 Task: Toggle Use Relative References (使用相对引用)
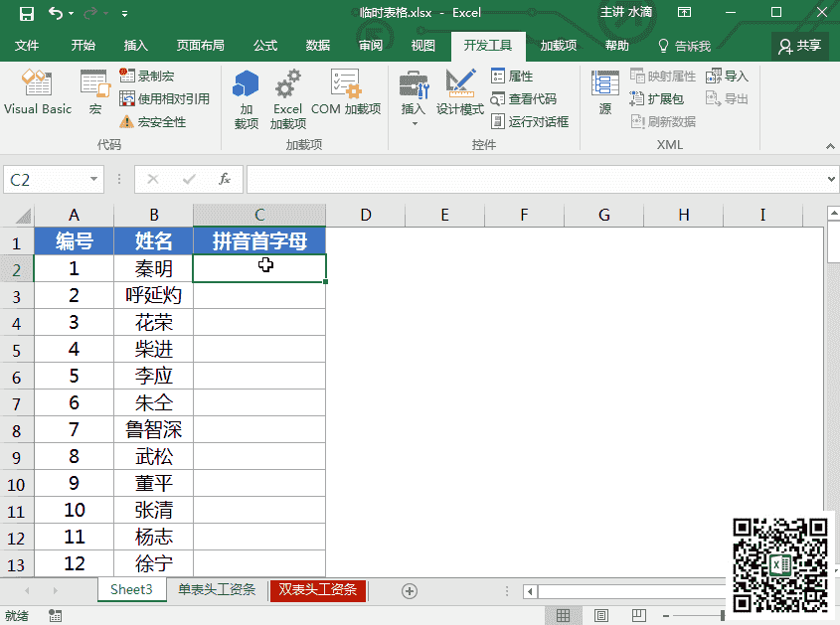[164, 98]
